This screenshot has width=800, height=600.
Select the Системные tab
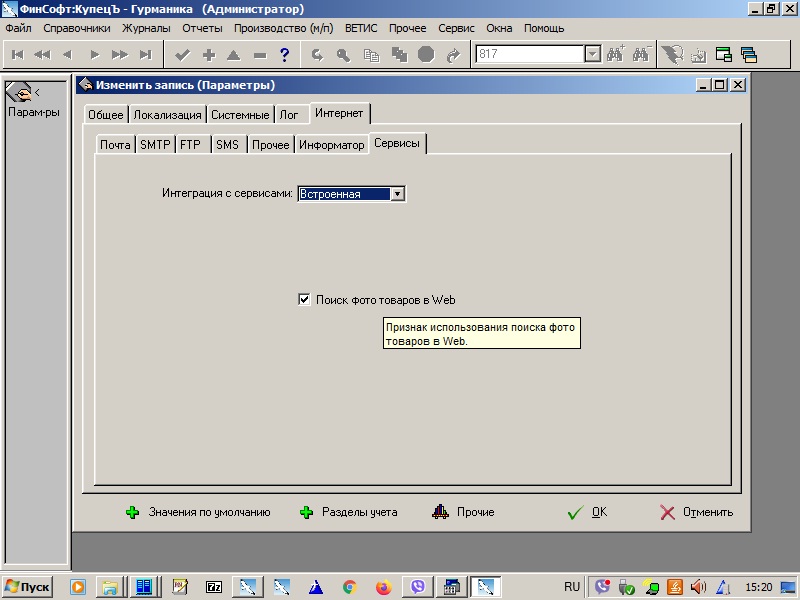239,115
